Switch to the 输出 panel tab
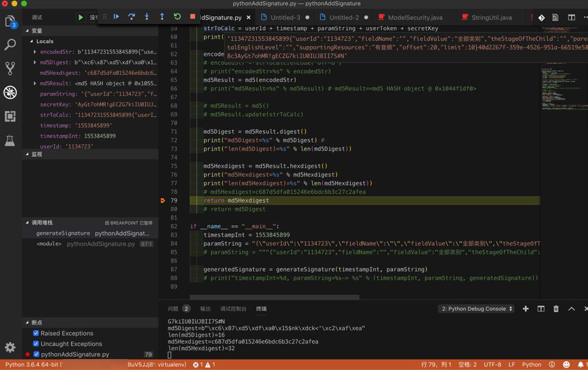 206,309
